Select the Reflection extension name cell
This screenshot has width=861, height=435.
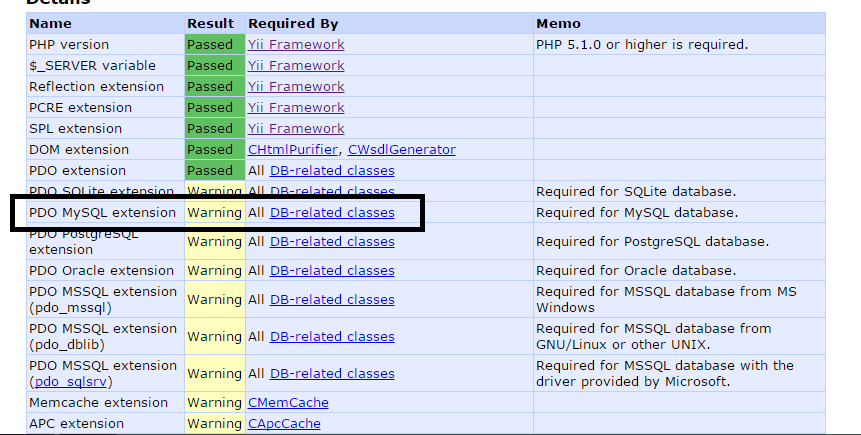tap(105, 86)
